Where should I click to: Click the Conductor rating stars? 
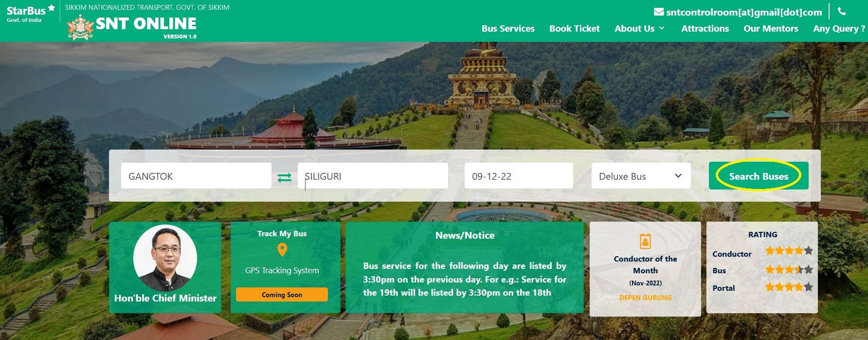point(789,251)
